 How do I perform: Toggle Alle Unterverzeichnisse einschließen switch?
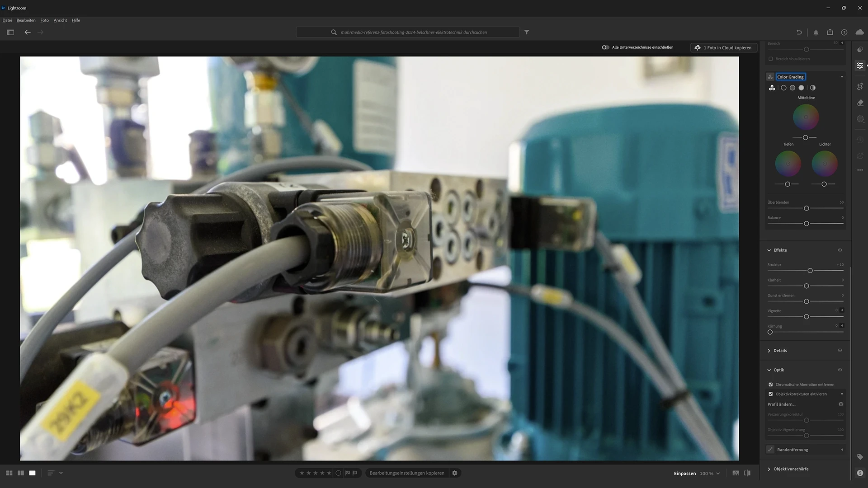click(605, 47)
